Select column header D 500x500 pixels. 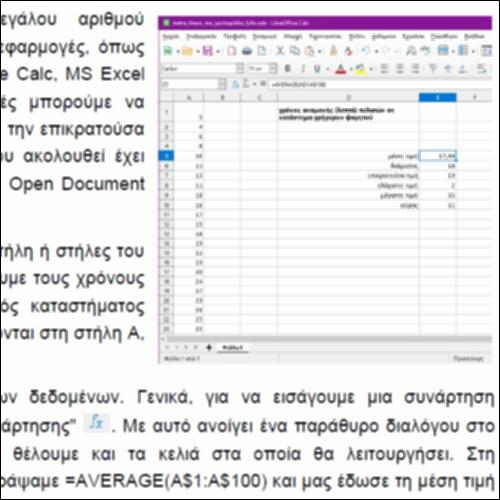pos(348,98)
